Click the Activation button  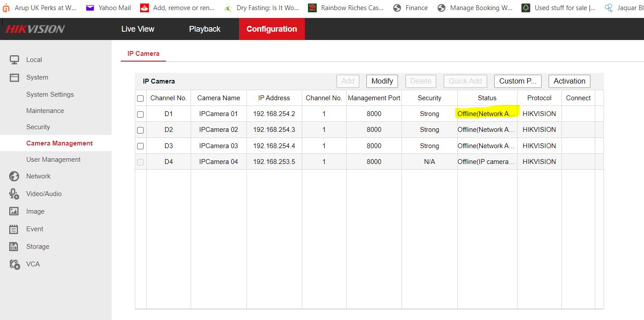click(x=569, y=81)
